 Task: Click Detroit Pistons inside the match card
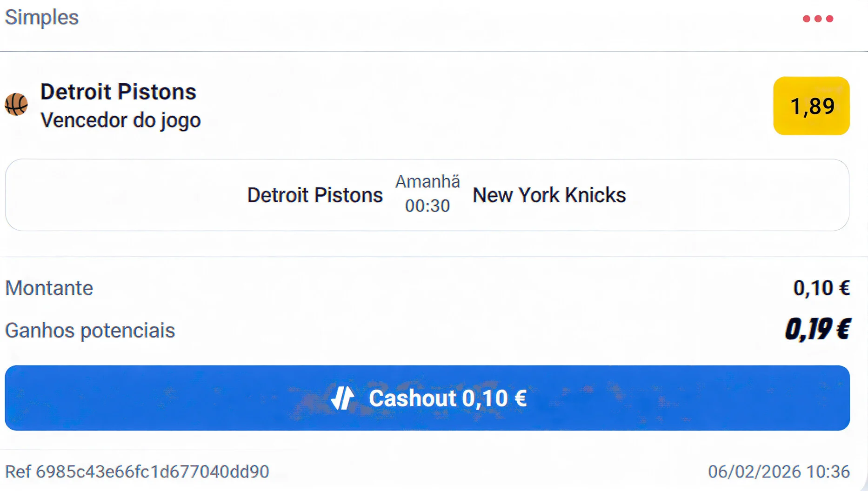click(x=315, y=195)
